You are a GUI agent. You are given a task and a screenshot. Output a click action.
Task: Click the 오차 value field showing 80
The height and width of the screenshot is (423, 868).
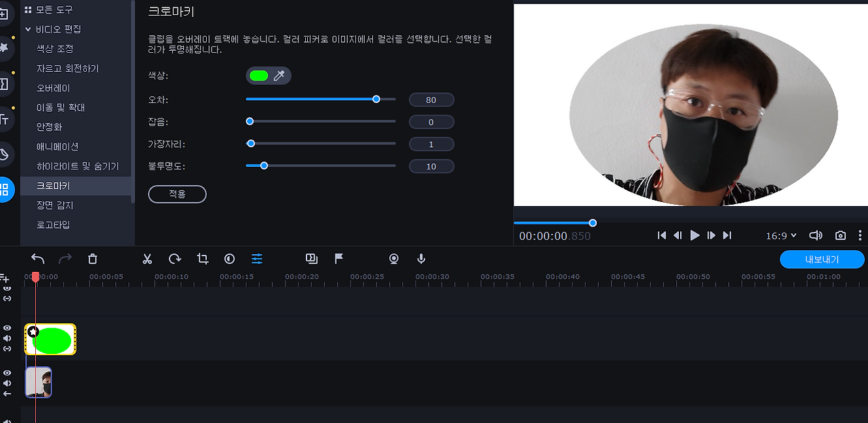[431, 100]
